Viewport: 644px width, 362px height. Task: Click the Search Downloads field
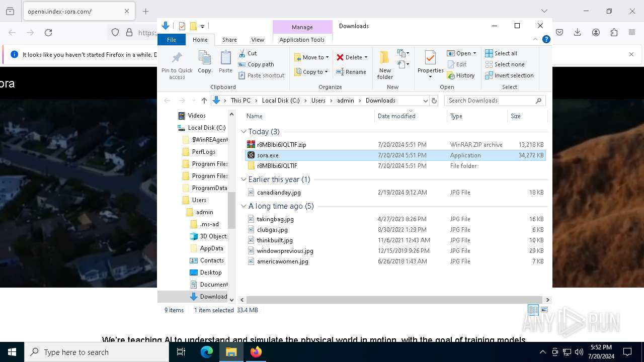coord(495,101)
